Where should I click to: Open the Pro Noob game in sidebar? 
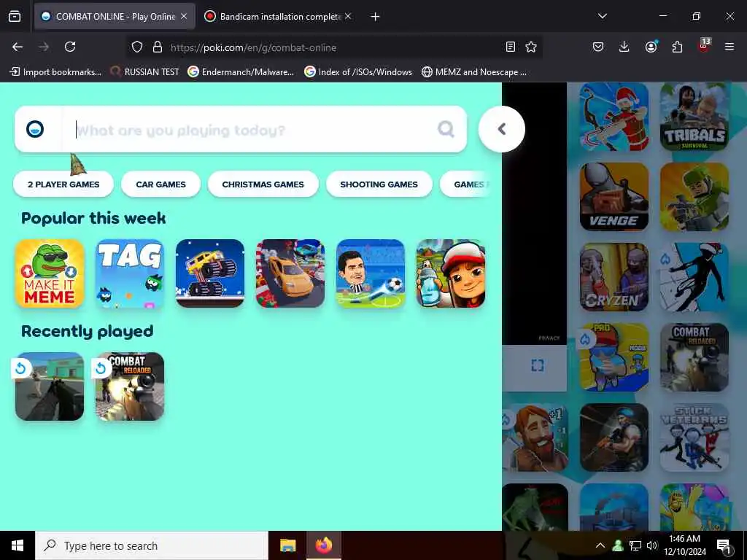pyautogui.click(x=614, y=357)
